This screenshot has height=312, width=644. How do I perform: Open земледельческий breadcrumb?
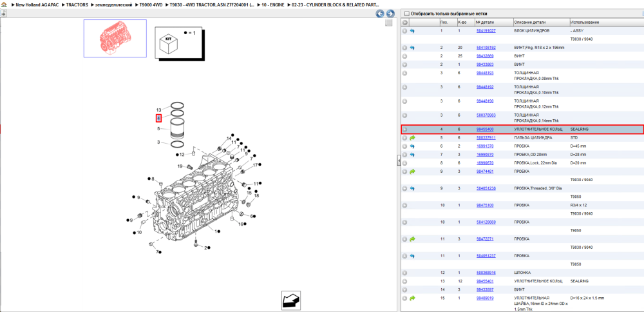[113, 5]
